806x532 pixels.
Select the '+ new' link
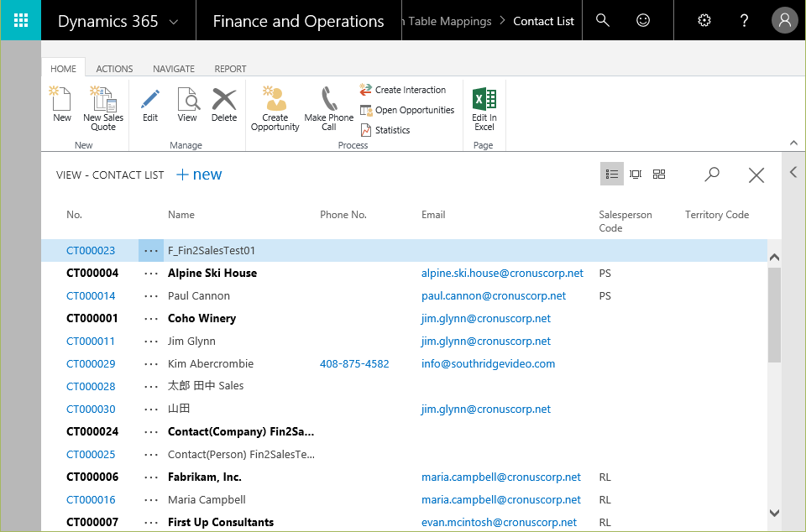point(199,175)
